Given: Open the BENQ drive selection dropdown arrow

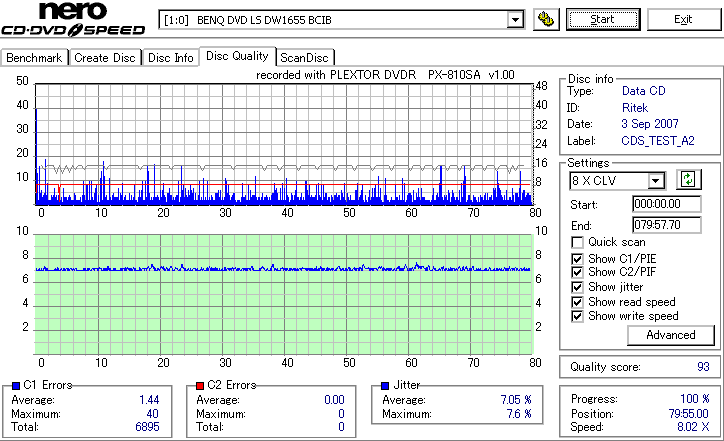Looking at the screenshot, I should pyautogui.click(x=515, y=20).
